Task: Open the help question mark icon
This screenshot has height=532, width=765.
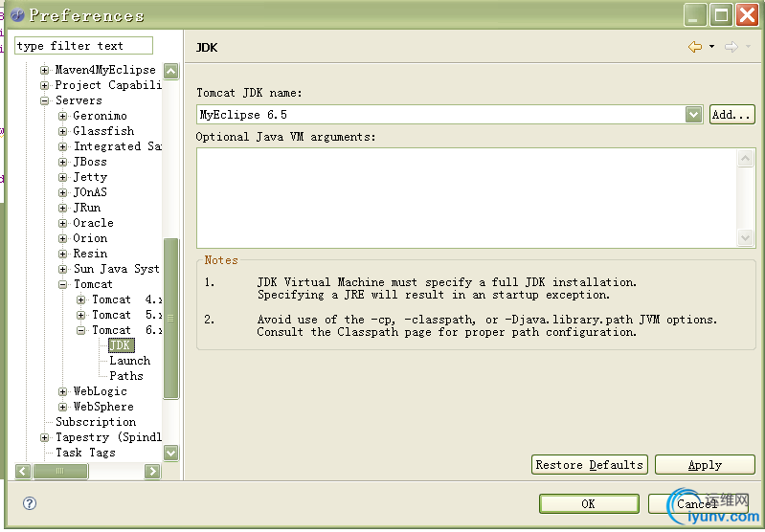Action: coord(30,503)
